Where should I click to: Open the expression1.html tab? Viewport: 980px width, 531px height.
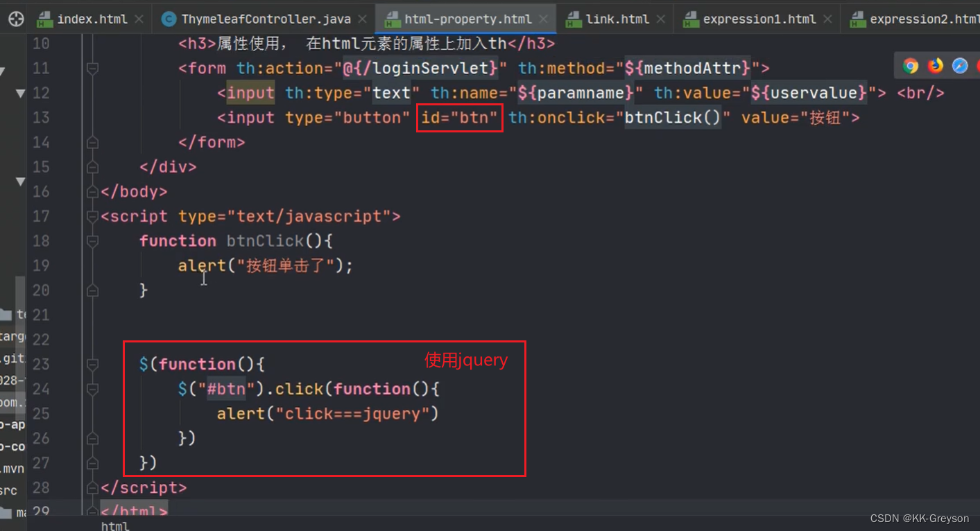pyautogui.click(x=759, y=19)
